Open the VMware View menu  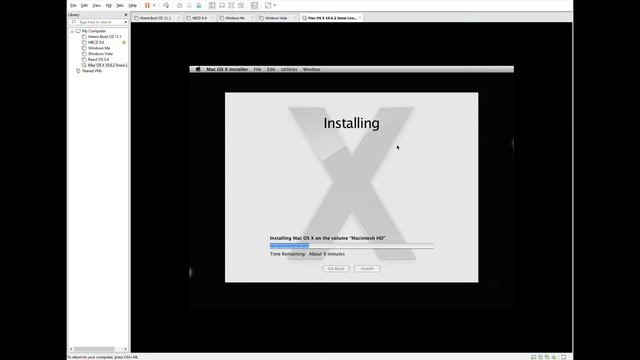96,5
